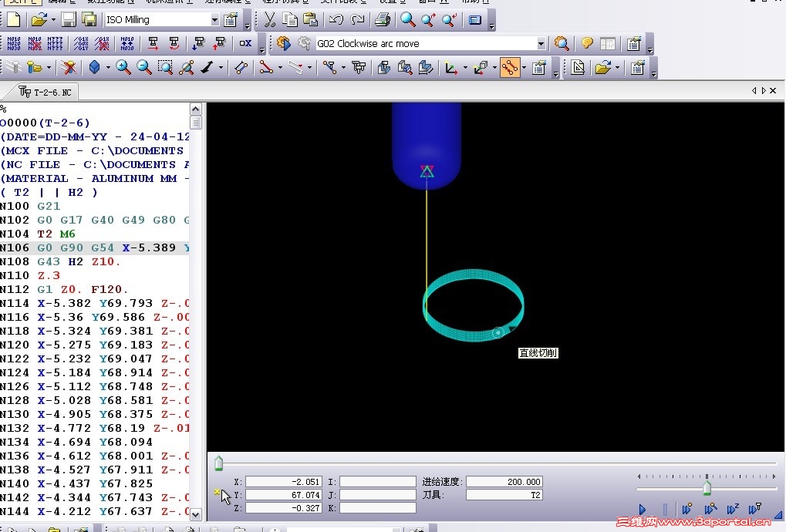Select the T-2-6.NC document tab

(x=45, y=93)
